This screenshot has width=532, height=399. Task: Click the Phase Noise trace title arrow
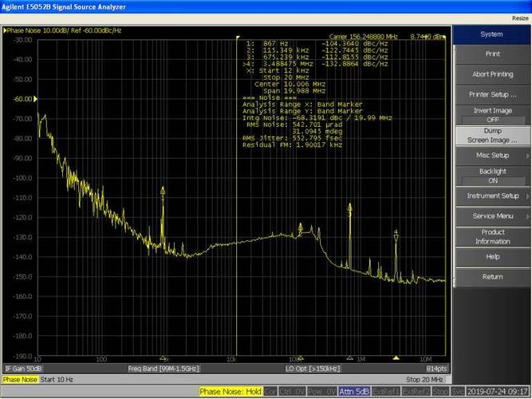[5, 30]
